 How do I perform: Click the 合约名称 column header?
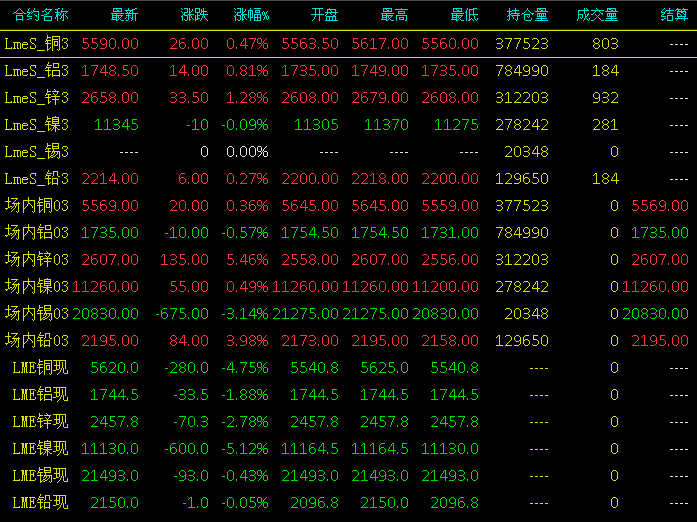40,15
